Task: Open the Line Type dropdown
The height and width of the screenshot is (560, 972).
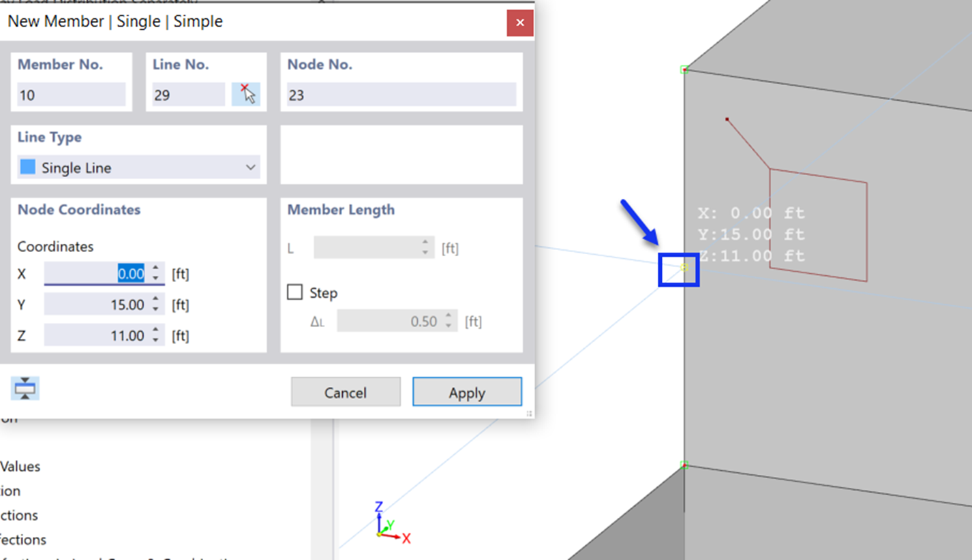Action: (x=252, y=167)
